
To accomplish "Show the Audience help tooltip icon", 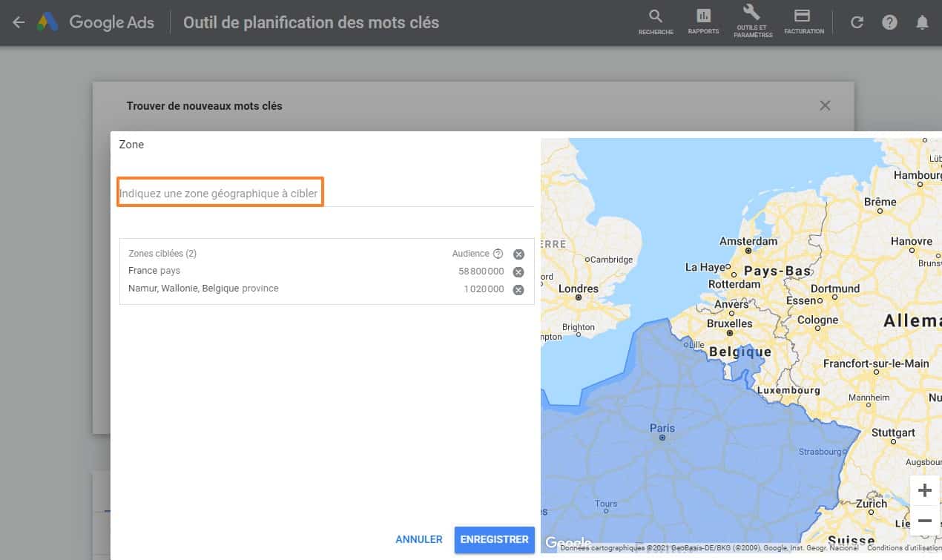I will (498, 254).
